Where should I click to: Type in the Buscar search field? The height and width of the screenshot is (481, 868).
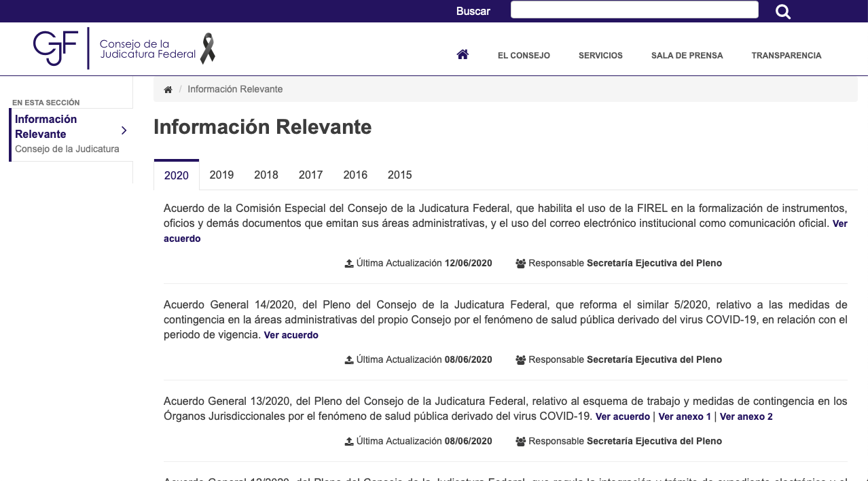point(634,10)
